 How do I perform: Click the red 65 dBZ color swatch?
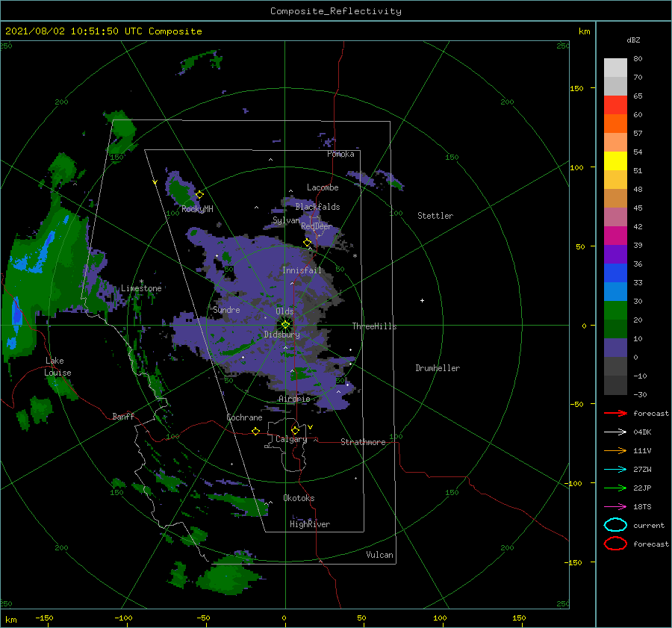tap(615, 105)
